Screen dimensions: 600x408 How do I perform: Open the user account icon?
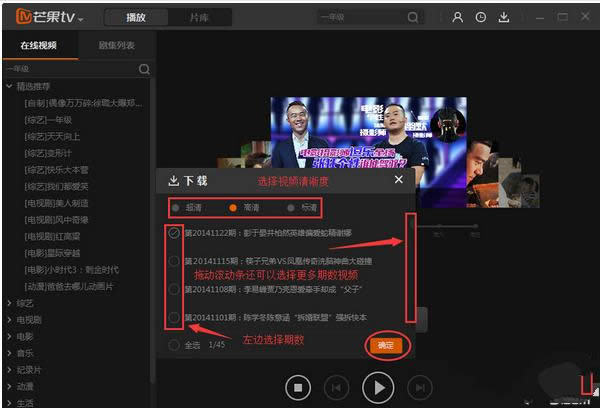[x=457, y=17]
